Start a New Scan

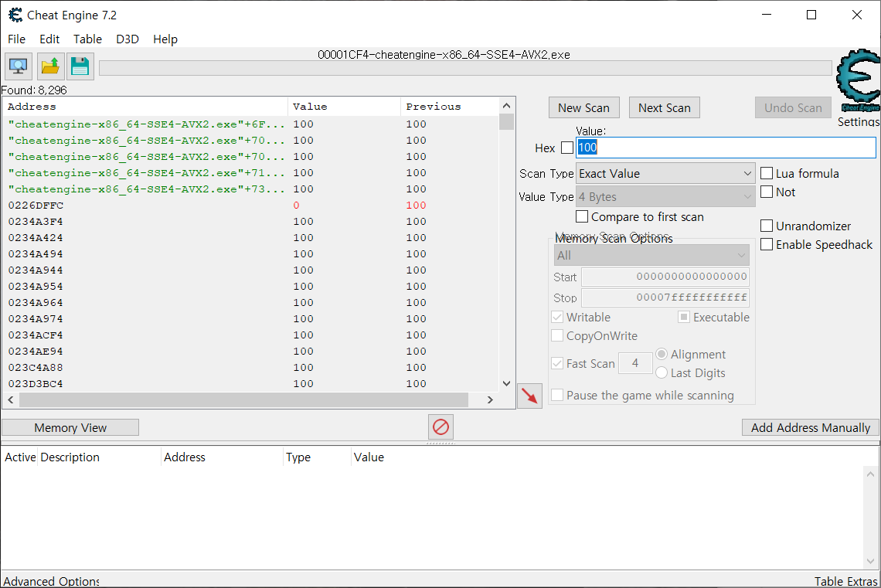[x=583, y=108]
